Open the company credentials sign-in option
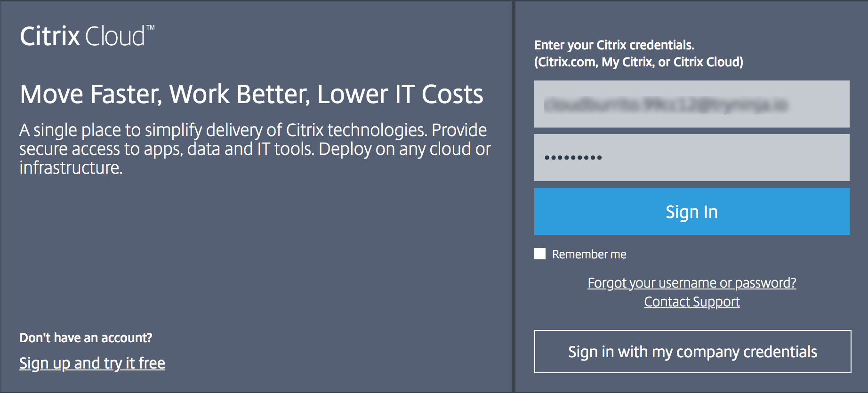This screenshot has width=868, height=393. [x=692, y=352]
